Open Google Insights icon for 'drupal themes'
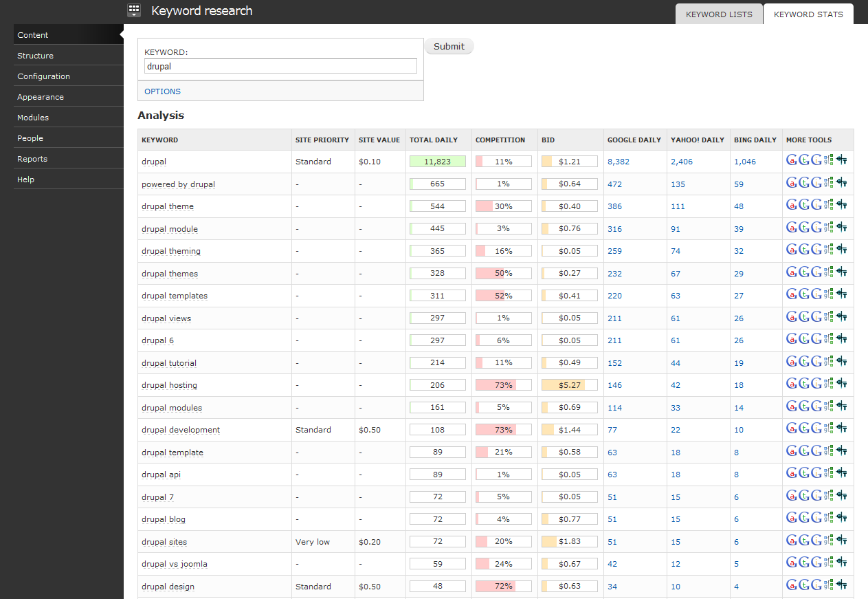The width and height of the screenshot is (868, 599). (x=816, y=273)
